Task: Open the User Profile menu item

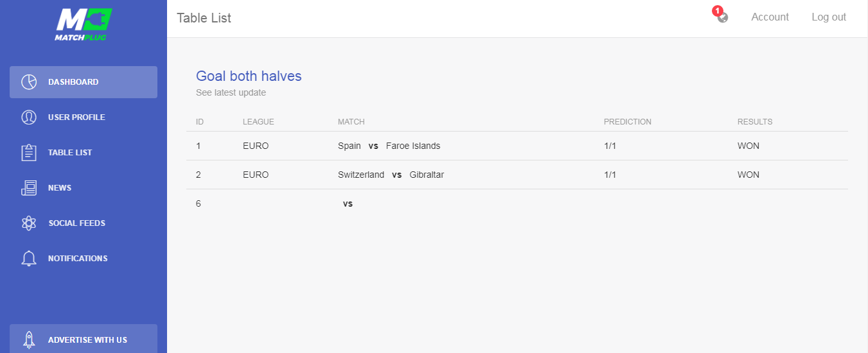Action: tap(84, 117)
